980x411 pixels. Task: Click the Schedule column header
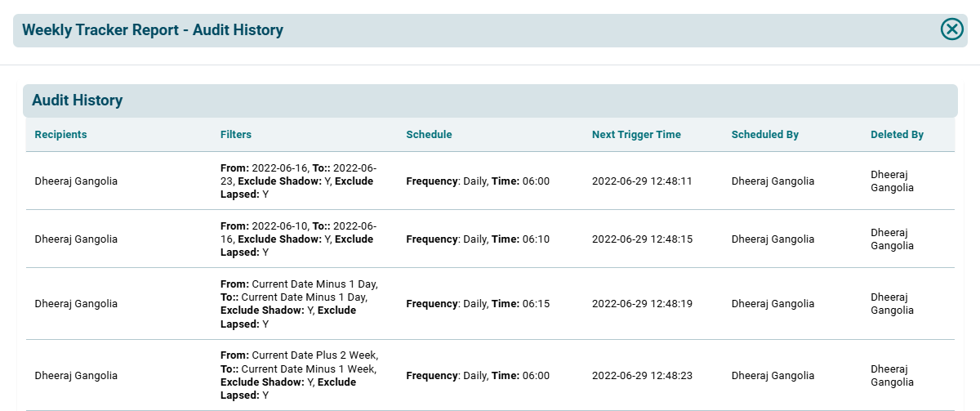point(429,135)
